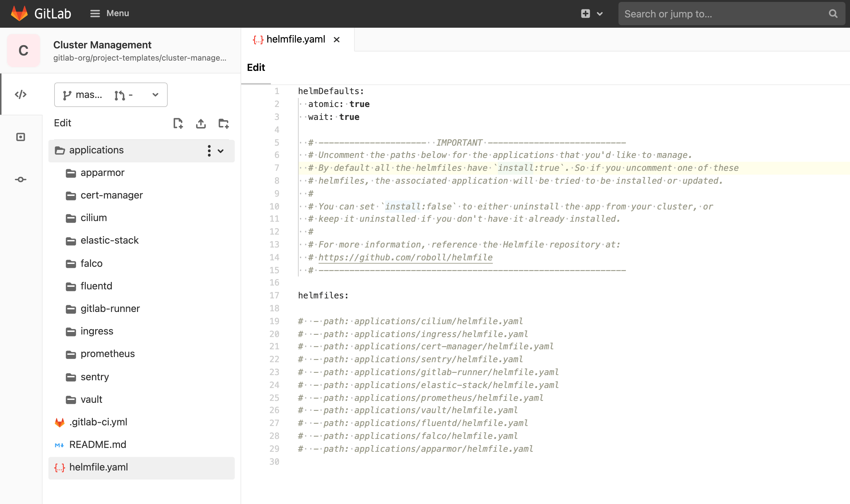850x504 pixels.
Task: Open the ellipsis options for the applications folder
Action: [x=209, y=150]
